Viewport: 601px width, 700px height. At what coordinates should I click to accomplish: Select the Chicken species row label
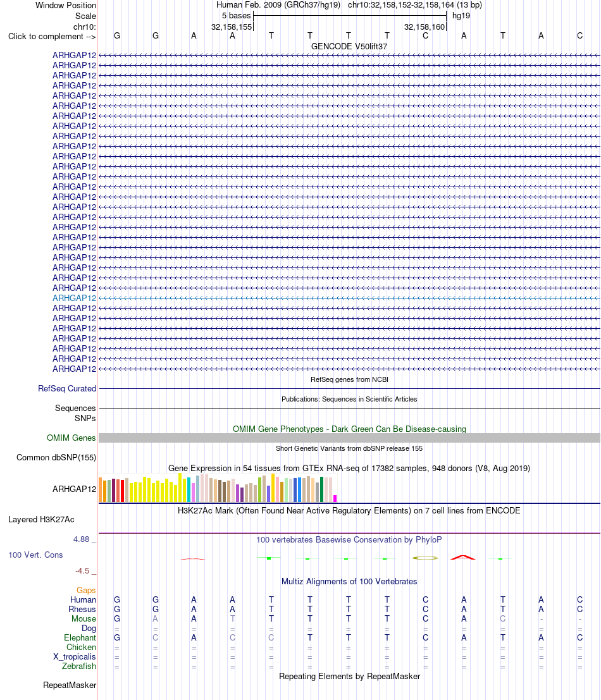[81, 647]
